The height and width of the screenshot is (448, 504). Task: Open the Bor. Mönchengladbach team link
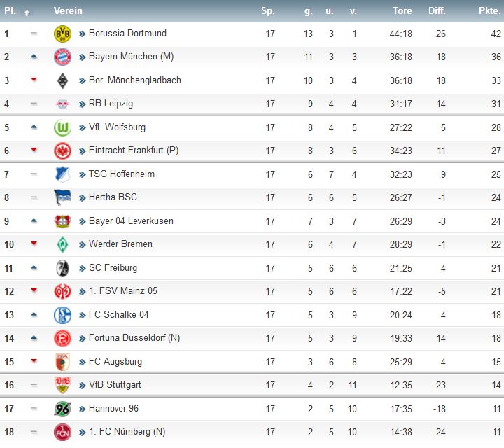(x=134, y=80)
